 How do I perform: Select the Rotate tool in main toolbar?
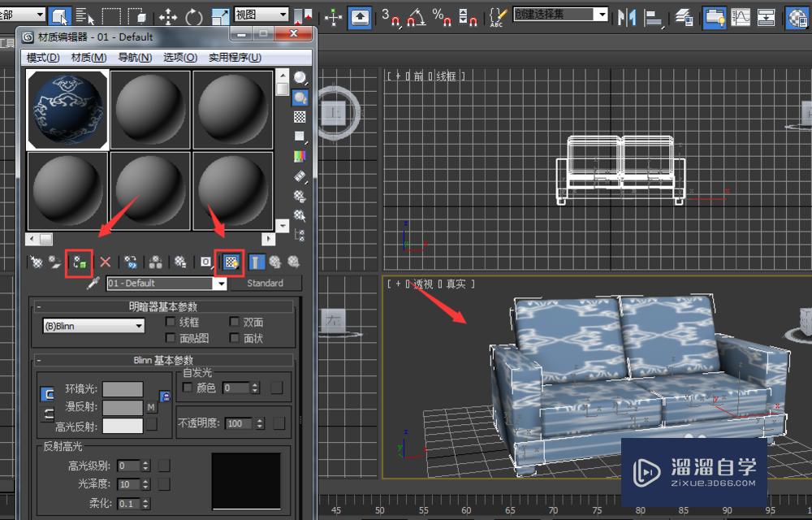click(194, 16)
